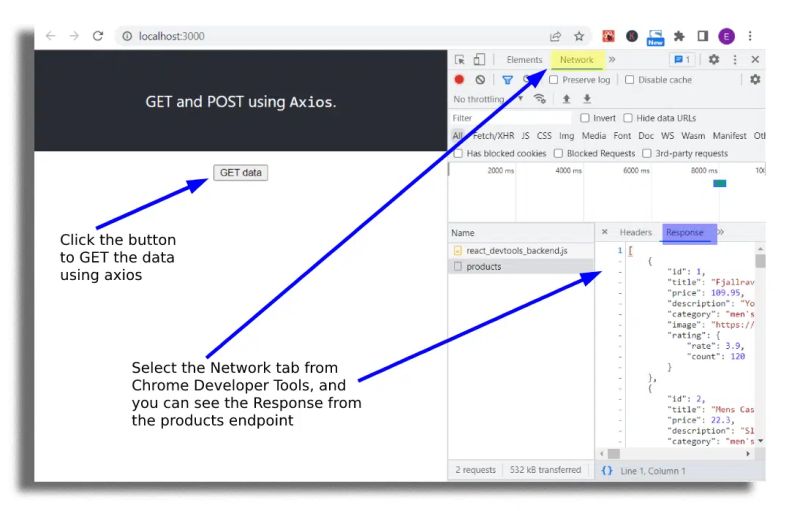Open DevTools settings gear

tap(714, 59)
